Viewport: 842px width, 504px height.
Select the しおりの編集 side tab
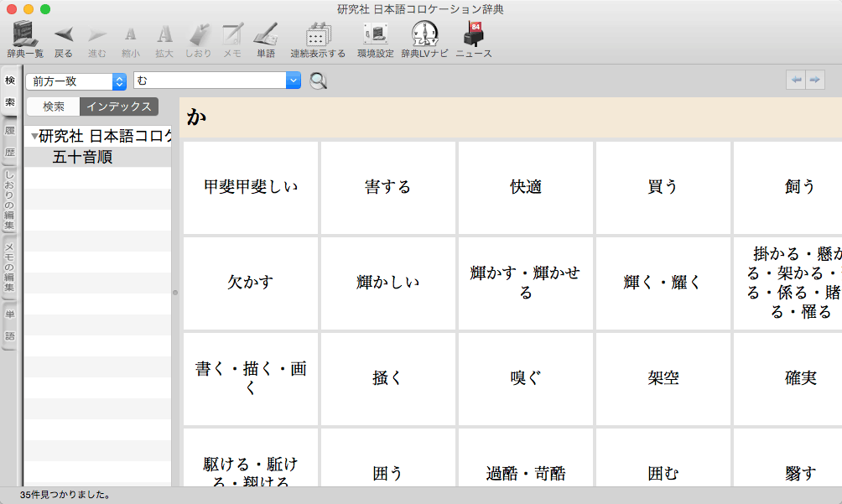(10, 200)
